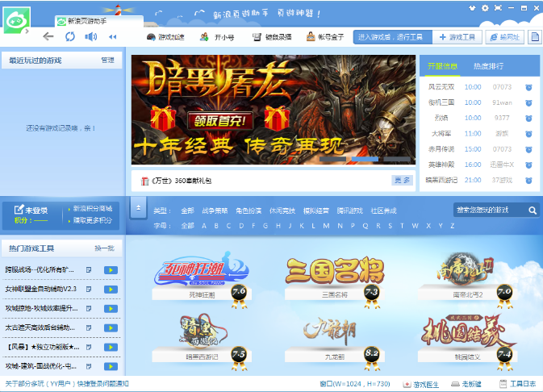Set alarm reminder for 风云无双 row
This screenshot has width=543, height=392.
coord(528,87)
